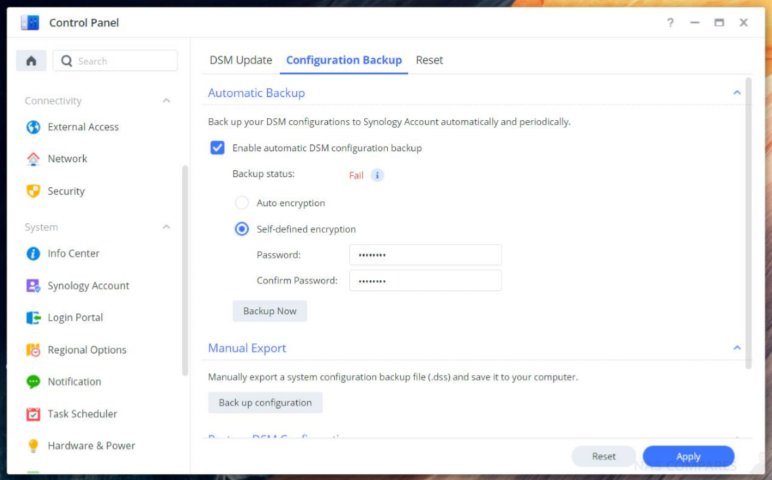
Task: Collapse the Manual Export section
Action: point(737,348)
